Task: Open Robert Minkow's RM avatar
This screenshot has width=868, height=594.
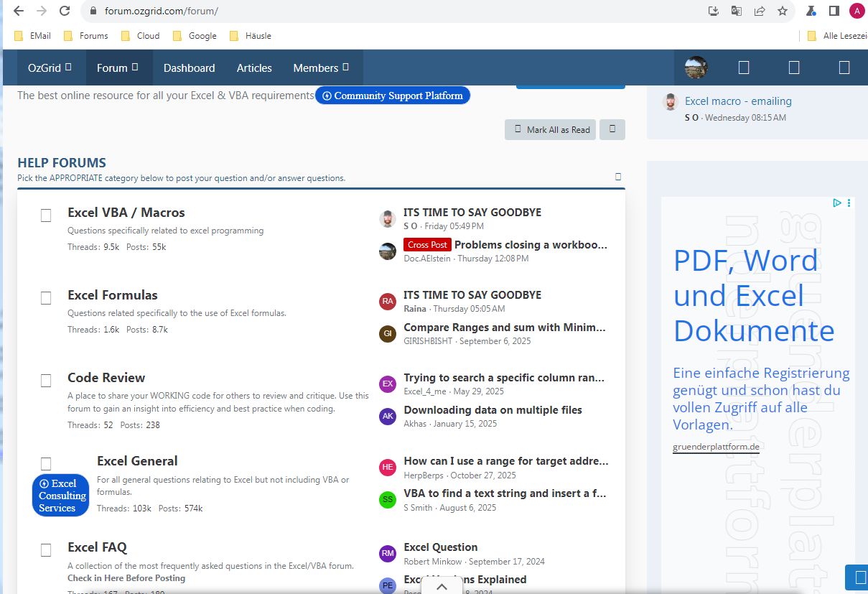Action: coord(388,554)
